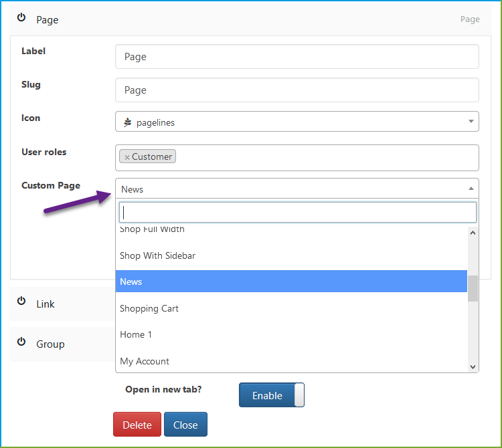Click the Open in new tab? label

(x=163, y=389)
